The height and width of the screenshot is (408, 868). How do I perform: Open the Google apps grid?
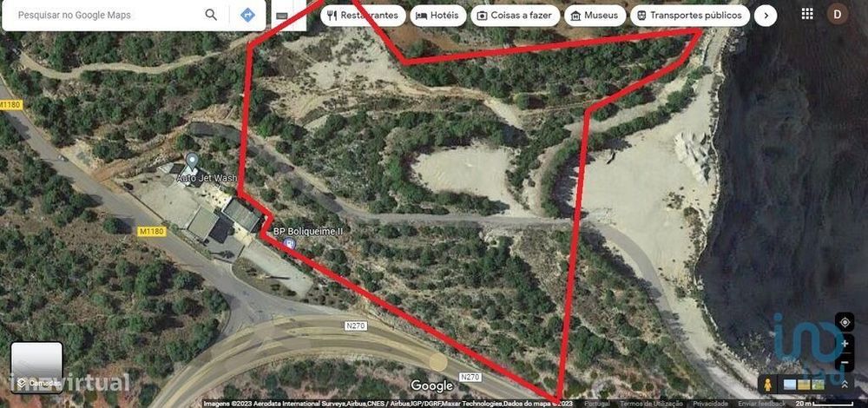[x=807, y=15]
